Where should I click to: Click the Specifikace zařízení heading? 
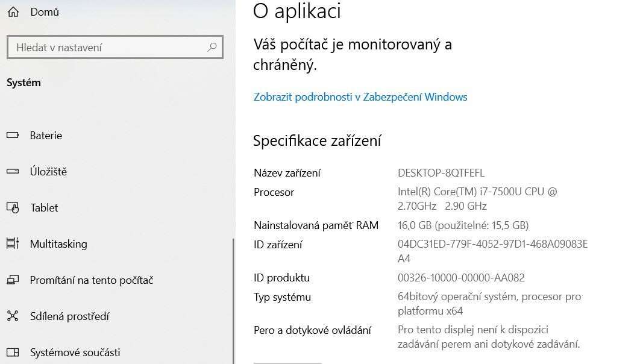pos(317,141)
